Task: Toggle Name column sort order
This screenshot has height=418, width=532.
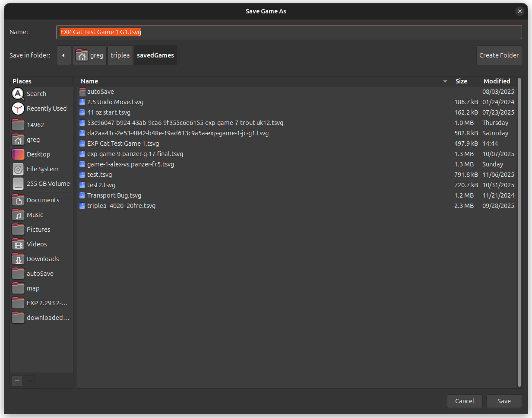Action: (x=89, y=81)
